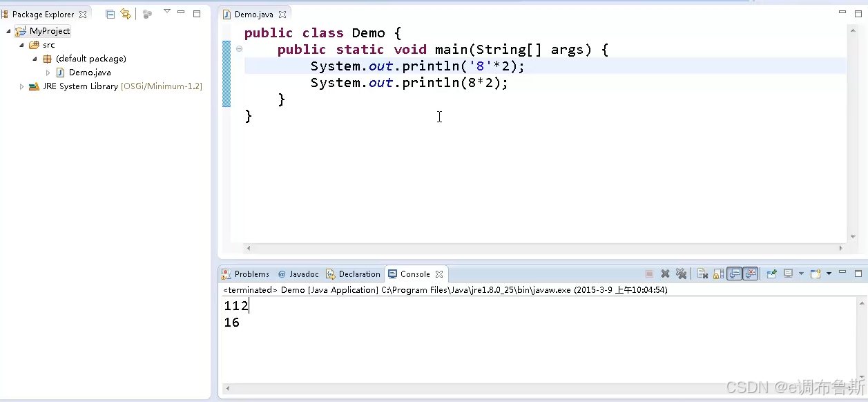This screenshot has height=402, width=868.
Task: Select Demo.java in Package Explorer
Action: coord(90,73)
